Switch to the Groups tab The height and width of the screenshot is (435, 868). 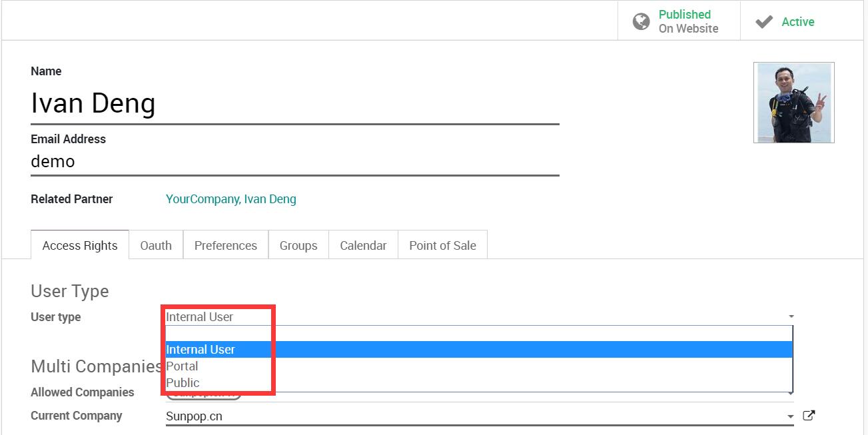298,245
